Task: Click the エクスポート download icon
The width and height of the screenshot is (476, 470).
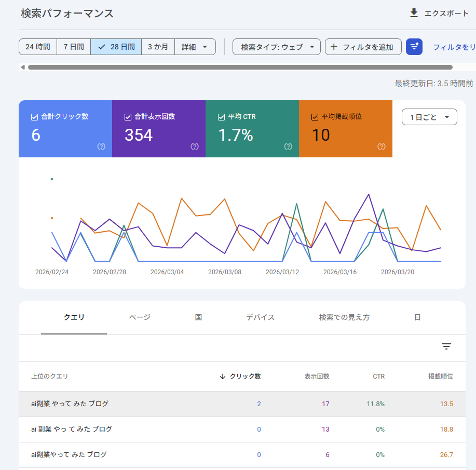Action: (414, 13)
